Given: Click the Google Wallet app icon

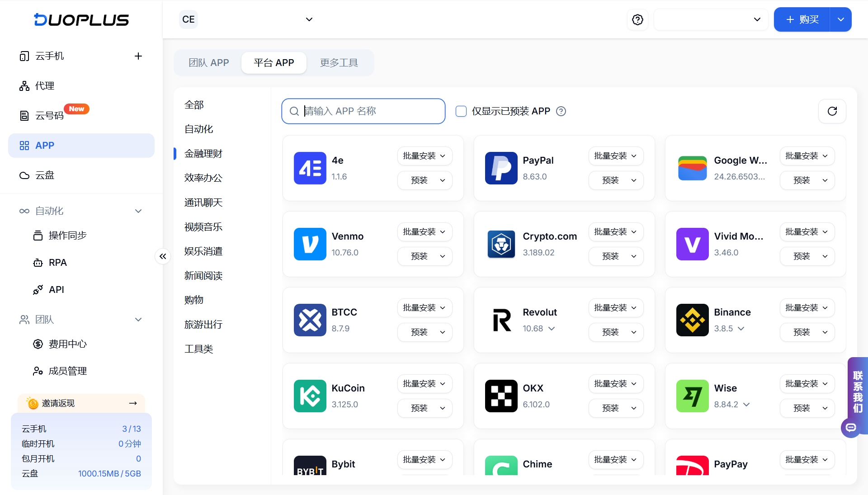Looking at the screenshot, I should (692, 168).
